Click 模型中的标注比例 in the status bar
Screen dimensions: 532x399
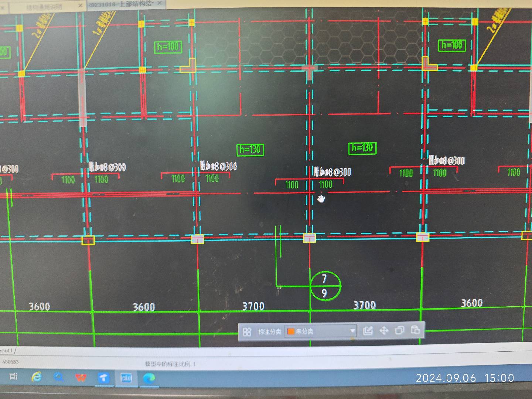(x=170, y=364)
